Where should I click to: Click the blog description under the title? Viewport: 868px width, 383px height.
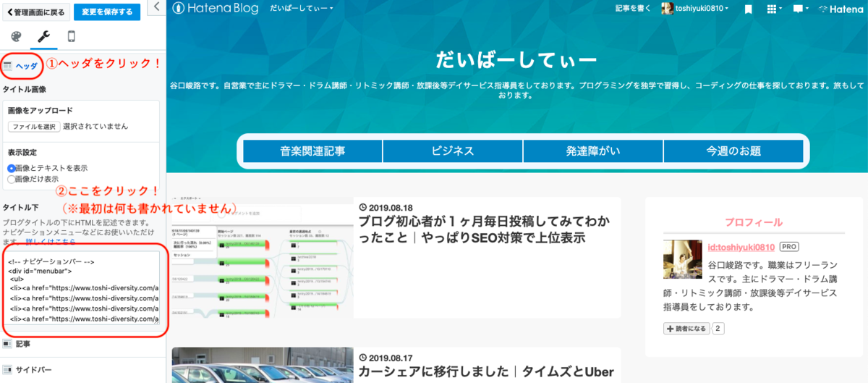click(x=516, y=89)
